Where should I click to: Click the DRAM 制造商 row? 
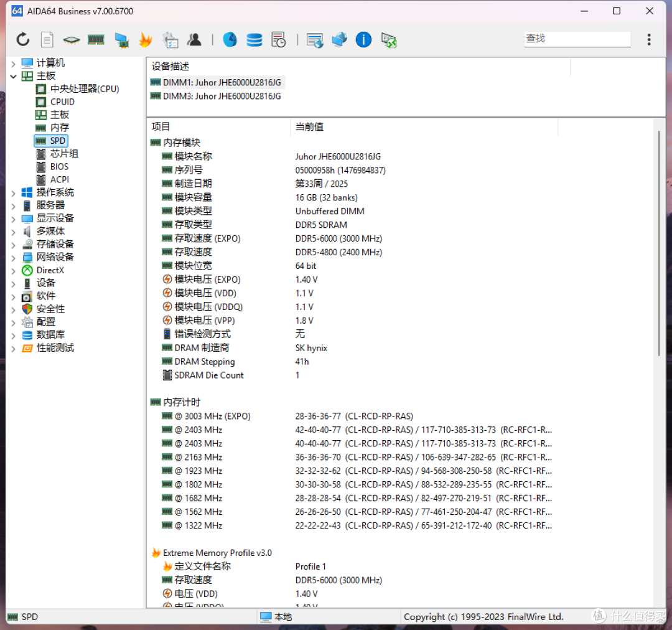(352, 348)
